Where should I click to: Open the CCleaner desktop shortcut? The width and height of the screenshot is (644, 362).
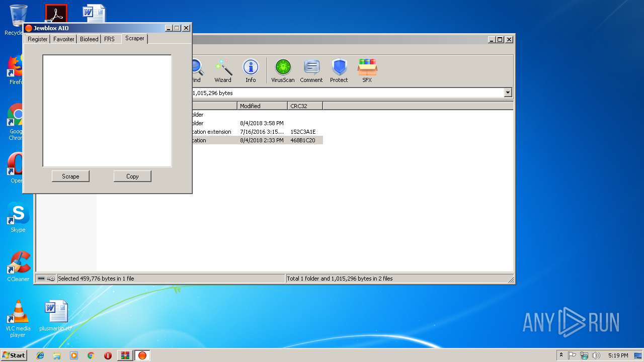coord(18,266)
